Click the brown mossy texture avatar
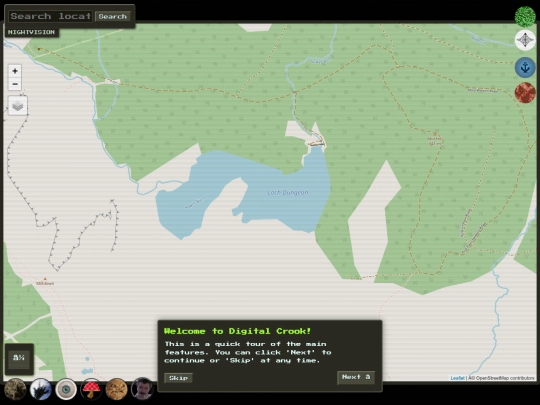540x405 pixels. [x=15, y=389]
